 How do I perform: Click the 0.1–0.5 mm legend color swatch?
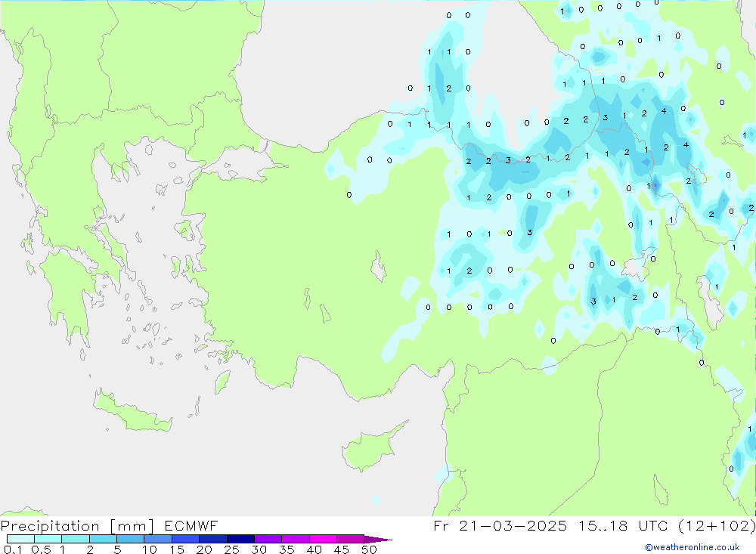click(x=20, y=539)
